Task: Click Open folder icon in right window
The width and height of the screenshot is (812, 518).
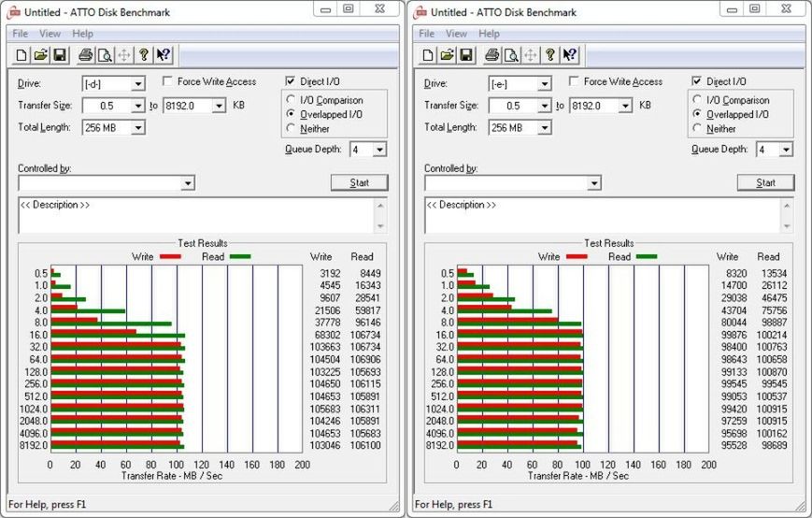Action: (x=447, y=55)
